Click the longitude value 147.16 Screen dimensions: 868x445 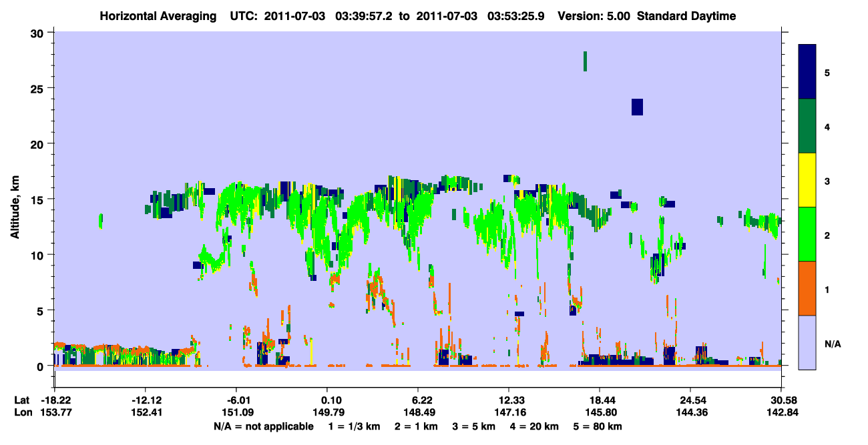tap(509, 412)
